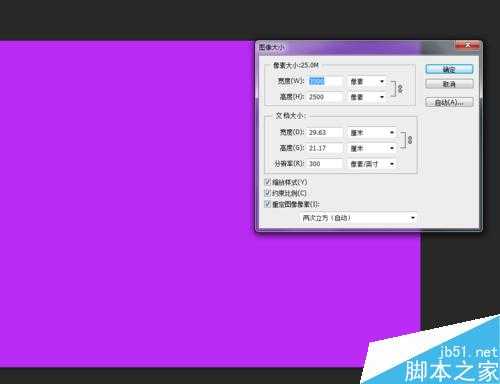The width and height of the screenshot is (500, 384).
Task: Click the 文档大小 group label
Action: pyautogui.click(x=290, y=116)
